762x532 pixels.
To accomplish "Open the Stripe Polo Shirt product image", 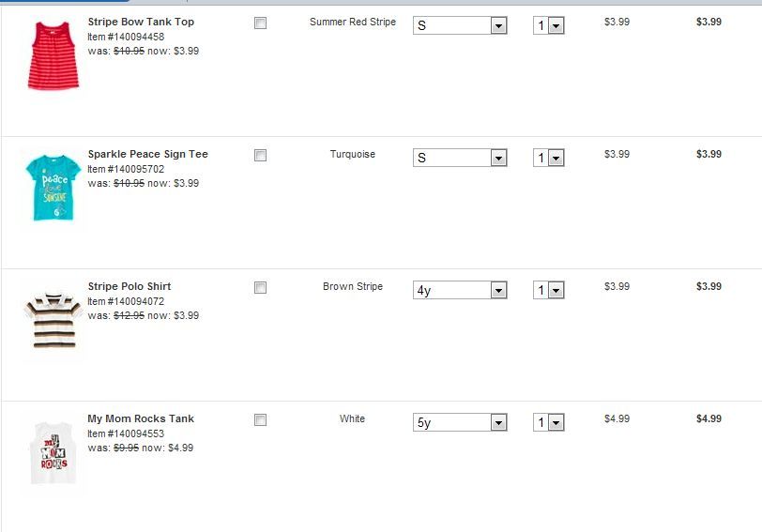I will tap(53, 321).
